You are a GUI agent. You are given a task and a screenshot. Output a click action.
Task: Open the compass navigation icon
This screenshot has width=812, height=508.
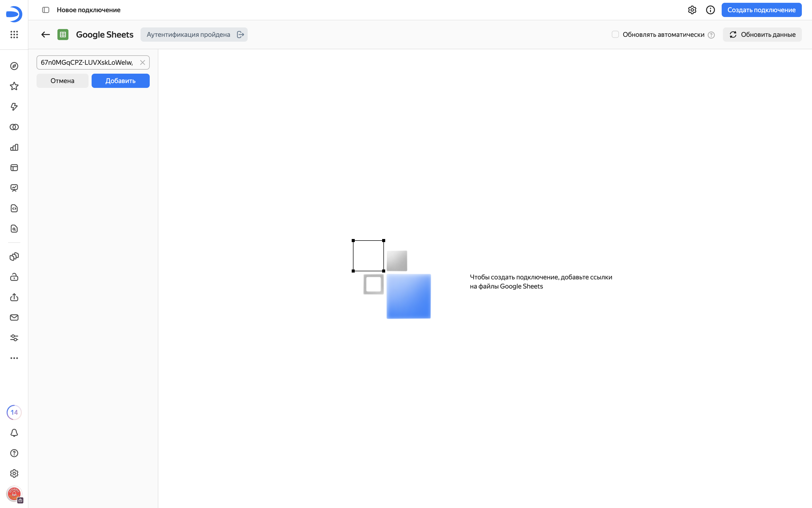(x=14, y=66)
